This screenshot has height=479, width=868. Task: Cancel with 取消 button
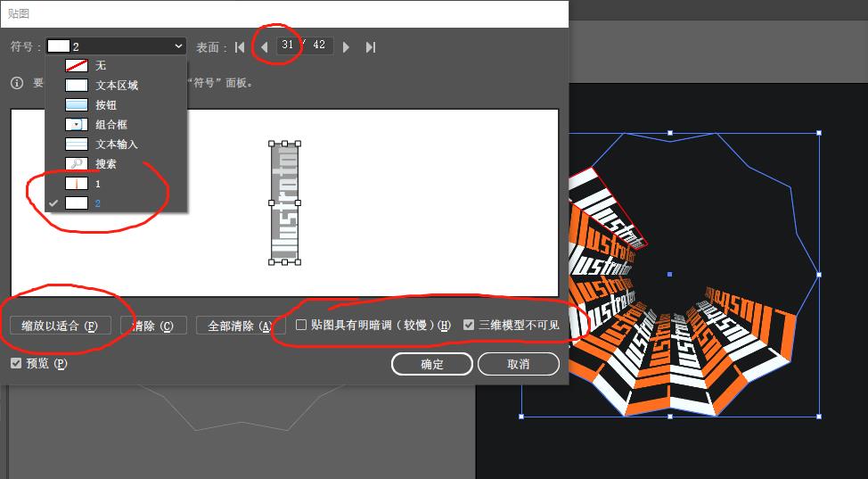(518, 364)
